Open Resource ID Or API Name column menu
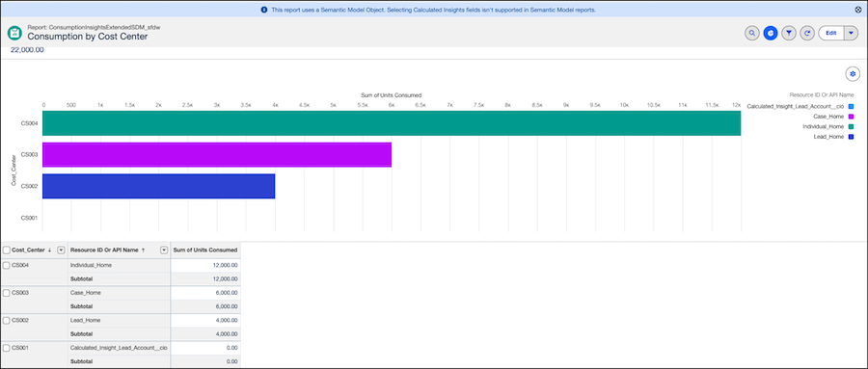The width and height of the screenshot is (868, 369). click(164, 250)
